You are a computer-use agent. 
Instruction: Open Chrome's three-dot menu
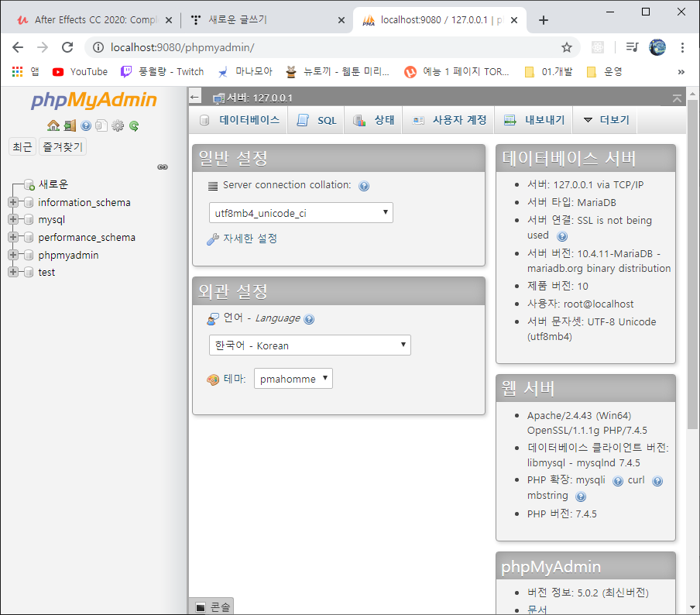click(x=682, y=47)
